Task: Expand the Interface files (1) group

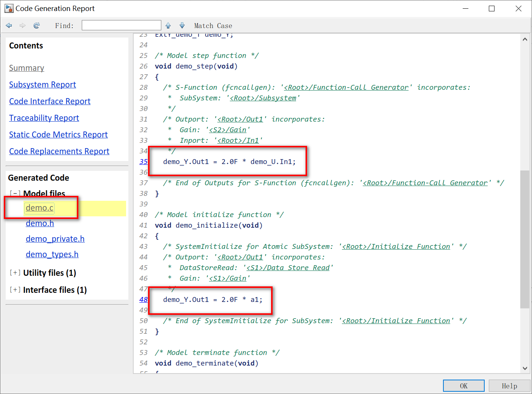Action: click(x=15, y=290)
